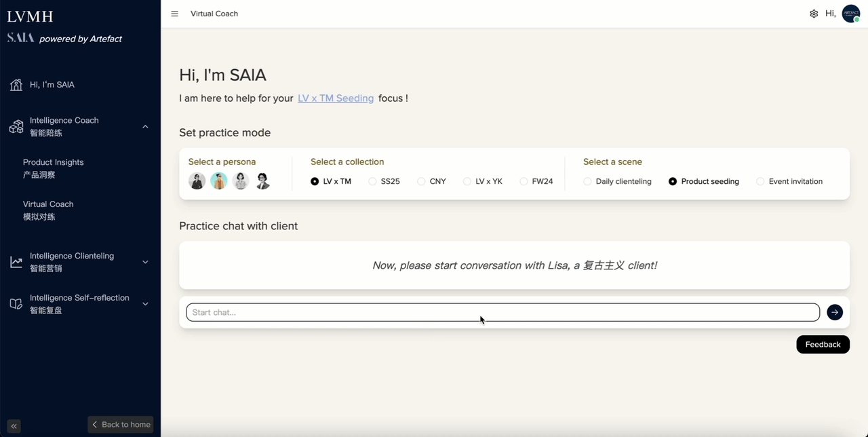Focus the Start chat input field

click(502, 312)
